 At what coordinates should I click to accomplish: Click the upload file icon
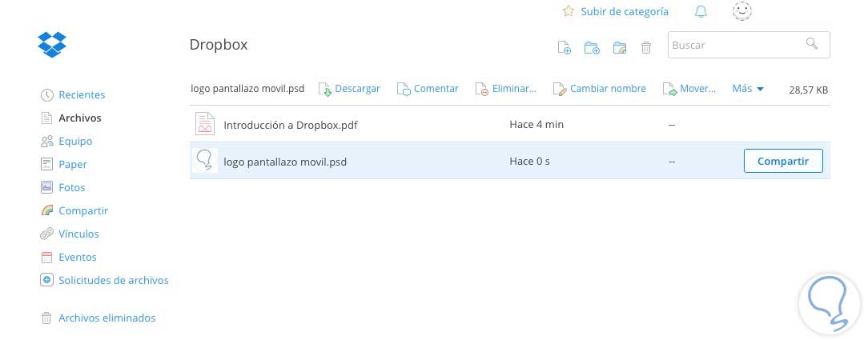click(x=564, y=47)
